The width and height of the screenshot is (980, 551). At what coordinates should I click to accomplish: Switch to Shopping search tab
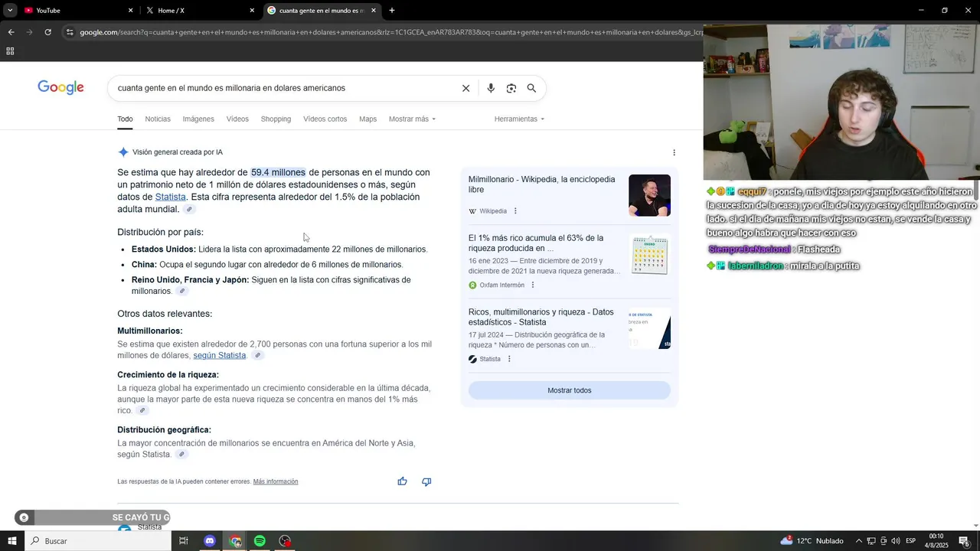tap(276, 119)
